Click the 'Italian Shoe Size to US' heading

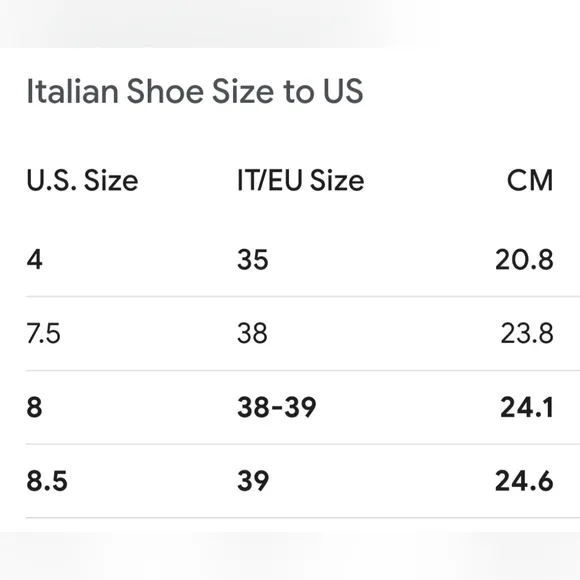click(195, 91)
